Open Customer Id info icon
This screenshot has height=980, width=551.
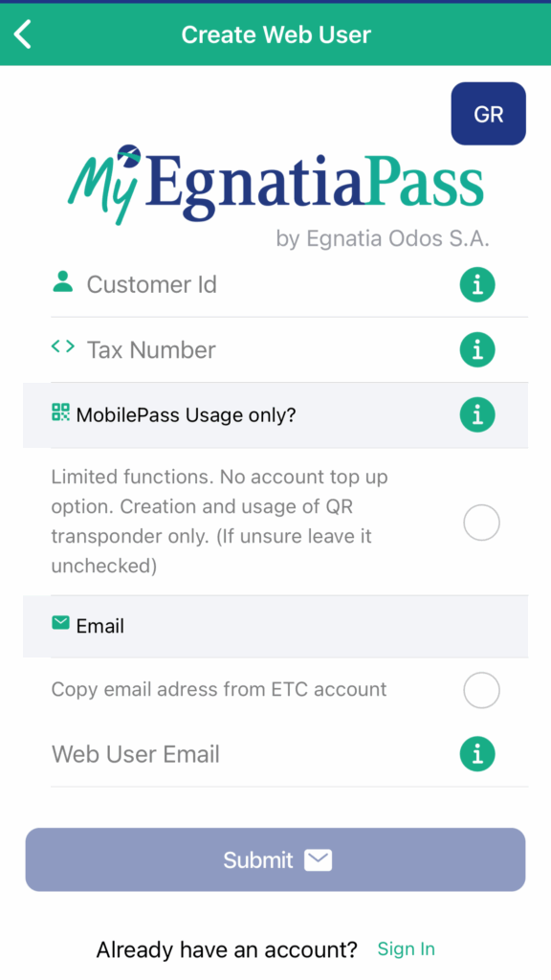478,285
